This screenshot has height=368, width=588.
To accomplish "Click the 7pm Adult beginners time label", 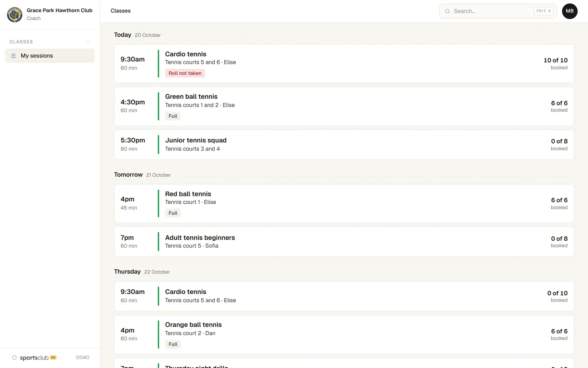I will [127, 238].
